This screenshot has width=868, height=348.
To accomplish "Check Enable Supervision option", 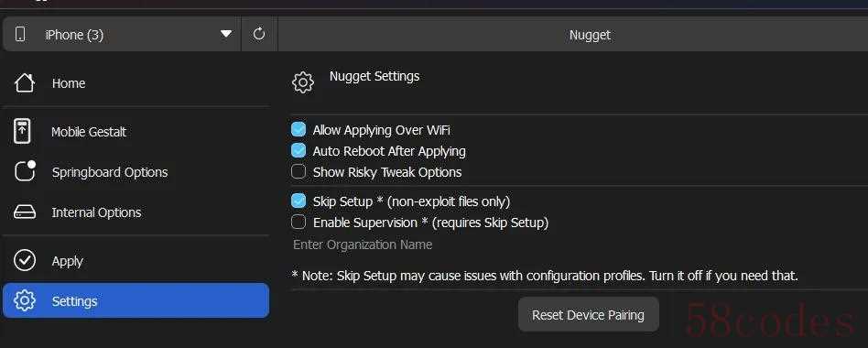I will (x=298, y=223).
